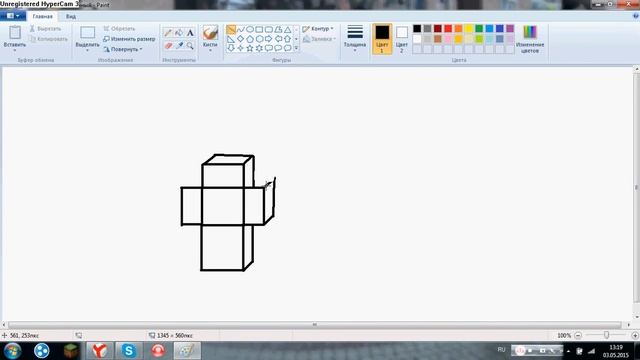Open Skype from the taskbar
Image resolution: width=640 pixels, height=360 pixels.
pos(129,351)
